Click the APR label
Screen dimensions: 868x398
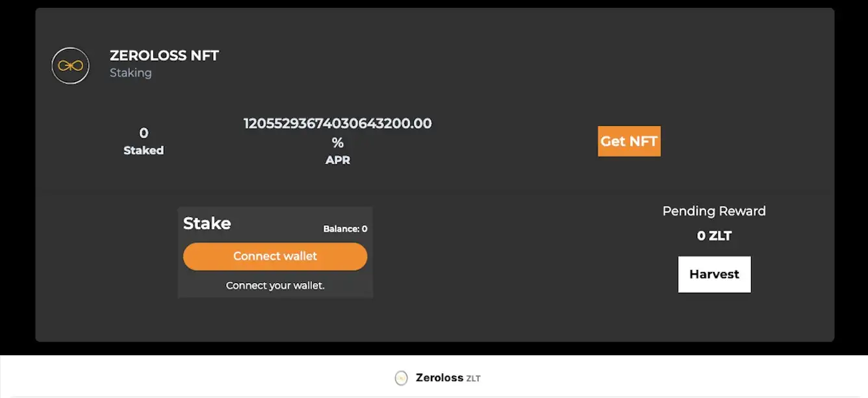pyautogui.click(x=337, y=160)
